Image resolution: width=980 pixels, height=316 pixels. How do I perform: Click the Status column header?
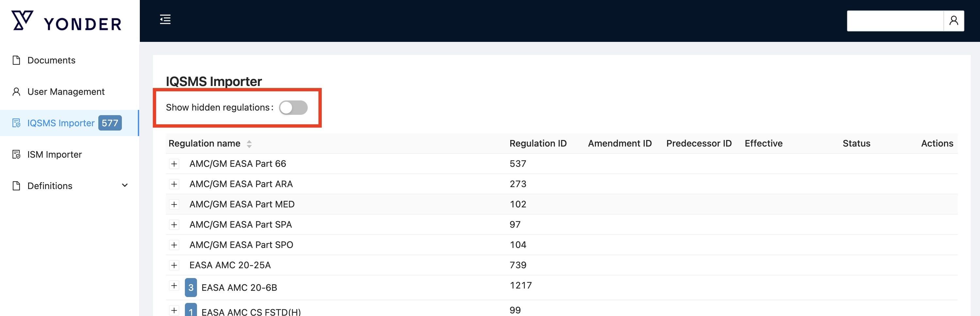857,143
